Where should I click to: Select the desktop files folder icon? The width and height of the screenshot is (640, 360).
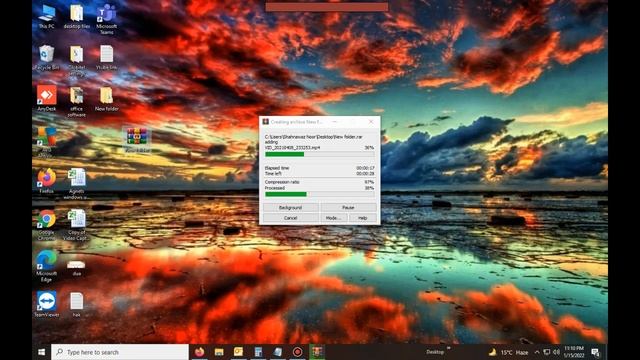(x=76, y=16)
